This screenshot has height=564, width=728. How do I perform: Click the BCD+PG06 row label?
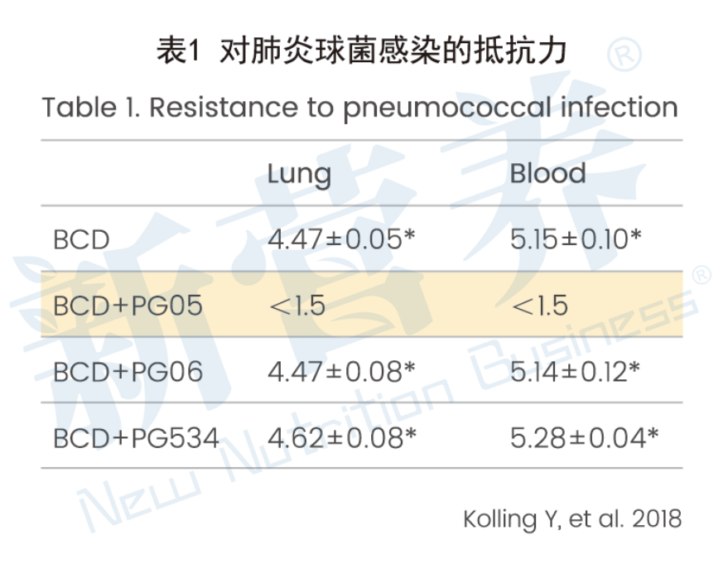point(128,372)
